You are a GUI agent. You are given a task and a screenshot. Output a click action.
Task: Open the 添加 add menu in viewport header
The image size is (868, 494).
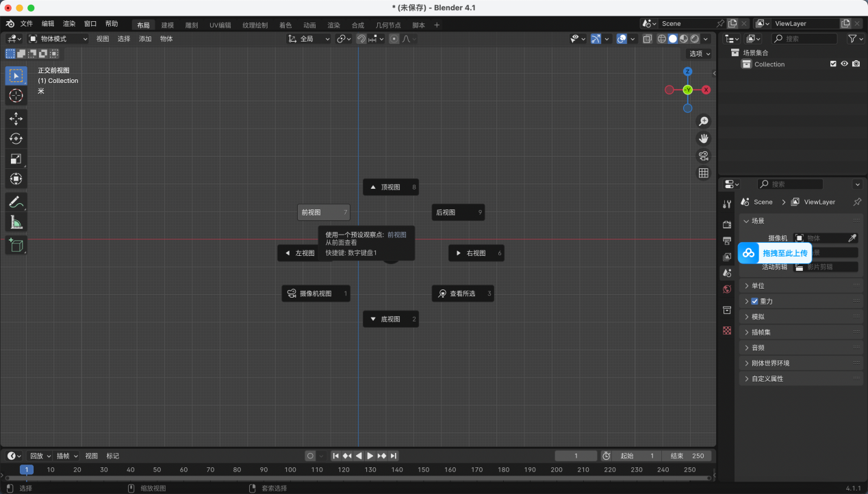pyautogui.click(x=145, y=39)
